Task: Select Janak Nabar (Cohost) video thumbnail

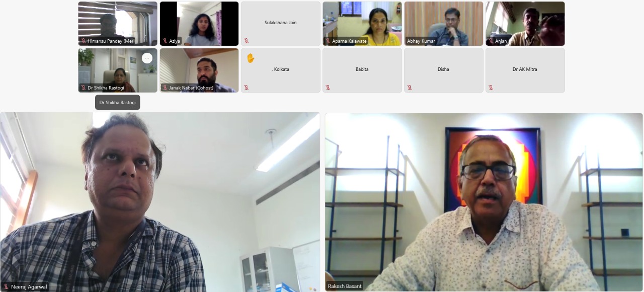Action: coord(199,70)
